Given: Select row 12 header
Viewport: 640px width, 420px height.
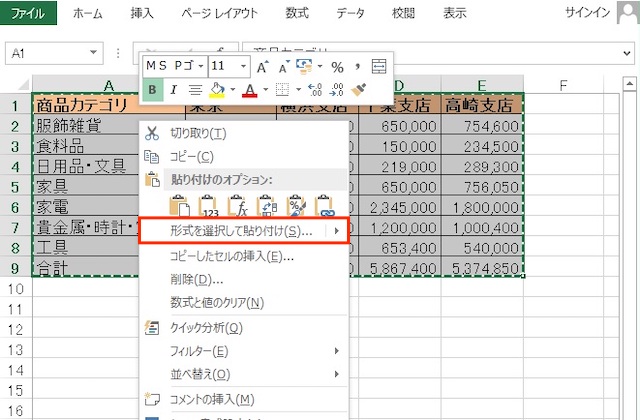Looking at the screenshot, I should pos(16,330).
